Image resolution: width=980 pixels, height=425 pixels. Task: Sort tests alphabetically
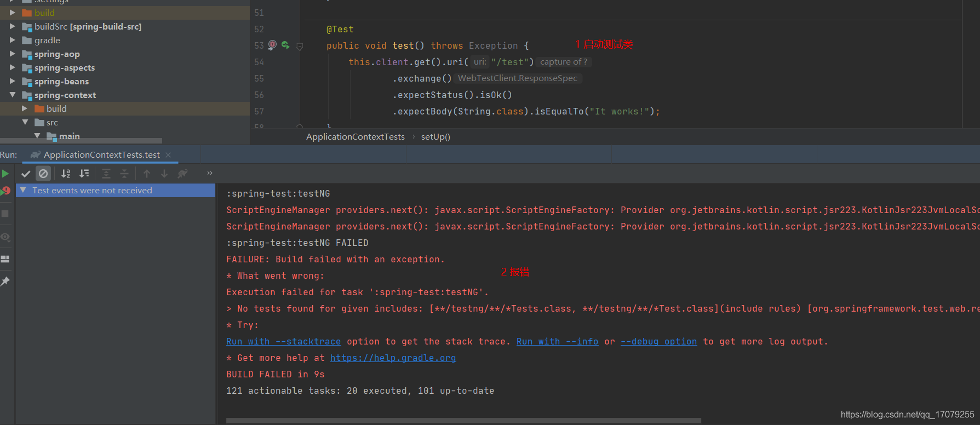coord(66,174)
